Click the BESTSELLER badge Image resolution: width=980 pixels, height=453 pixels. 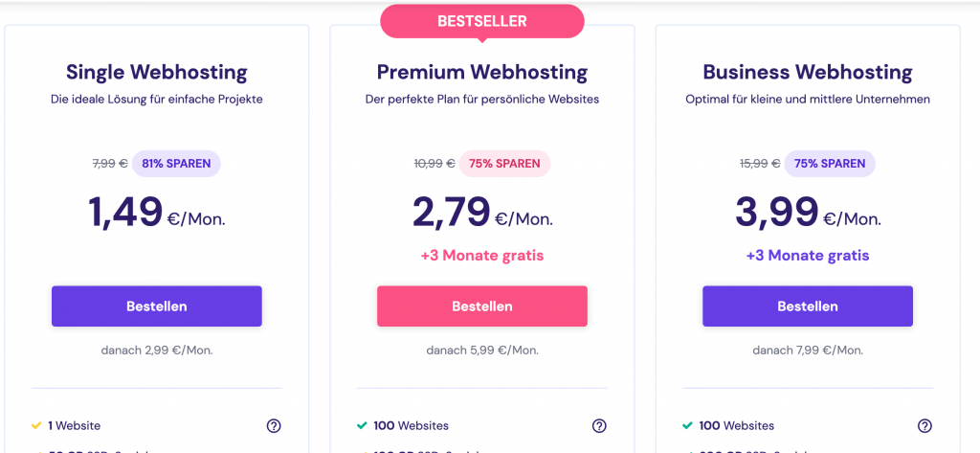click(481, 20)
